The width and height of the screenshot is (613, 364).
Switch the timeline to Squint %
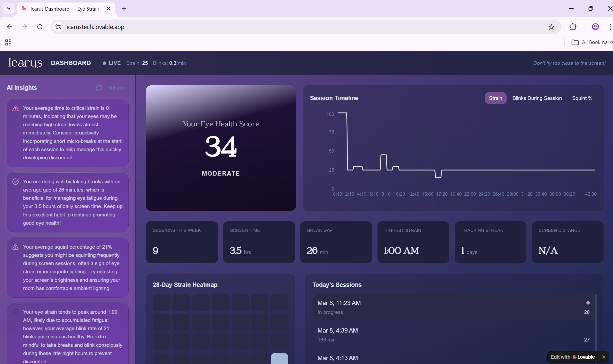click(582, 98)
